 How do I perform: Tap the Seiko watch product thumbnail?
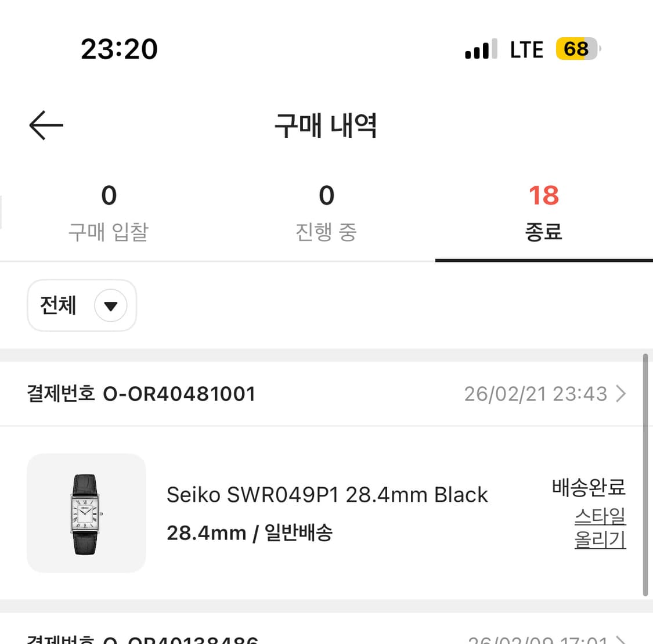(x=86, y=513)
